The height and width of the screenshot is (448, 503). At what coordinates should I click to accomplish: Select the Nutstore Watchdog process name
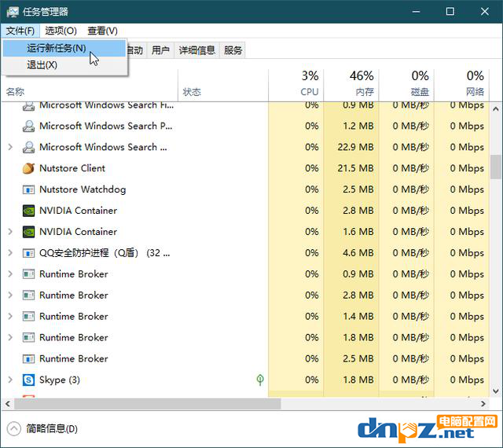(x=83, y=189)
